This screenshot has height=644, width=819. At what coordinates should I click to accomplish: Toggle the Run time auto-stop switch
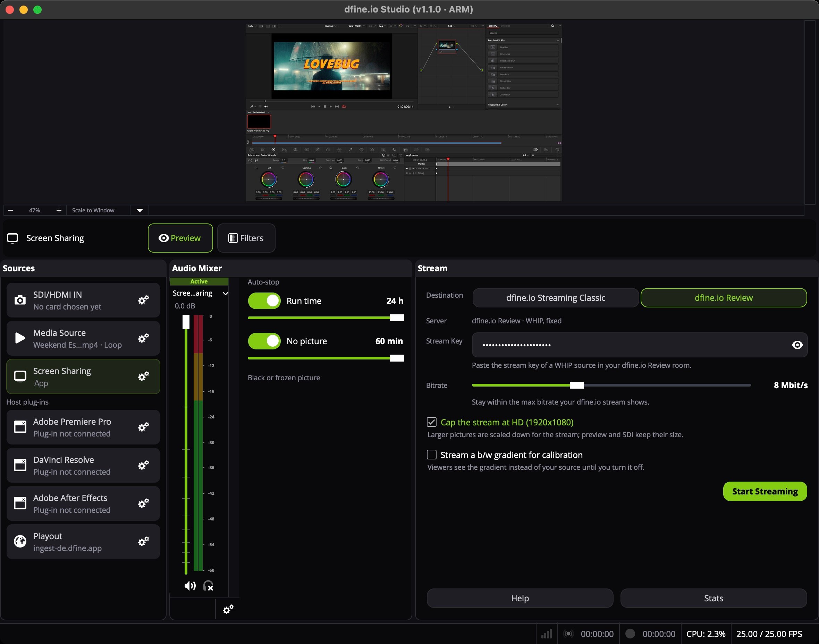pyautogui.click(x=264, y=301)
